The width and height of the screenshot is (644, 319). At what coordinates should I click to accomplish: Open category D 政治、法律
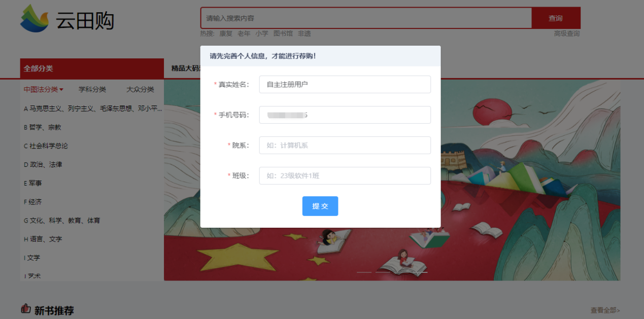[x=43, y=164]
